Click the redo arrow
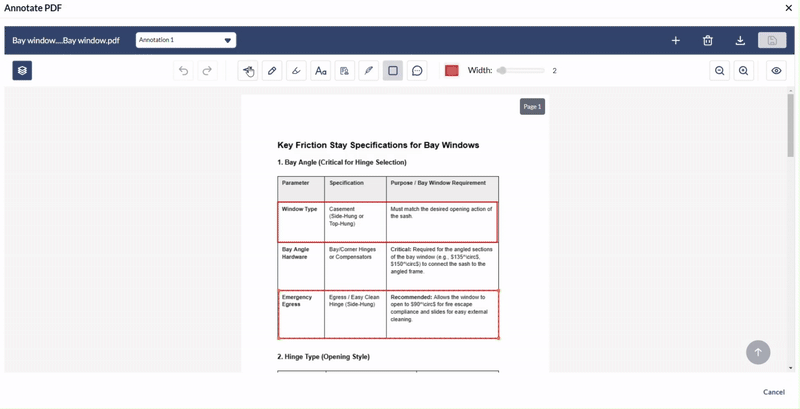The height and width of the screenshot is (409, 800). [207, 71]
